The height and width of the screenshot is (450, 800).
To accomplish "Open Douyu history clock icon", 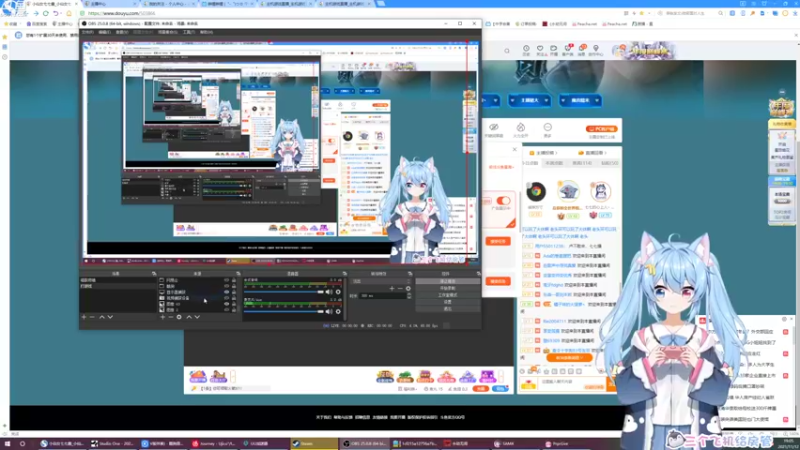I will pyautogui.click(x=526, y=50).
